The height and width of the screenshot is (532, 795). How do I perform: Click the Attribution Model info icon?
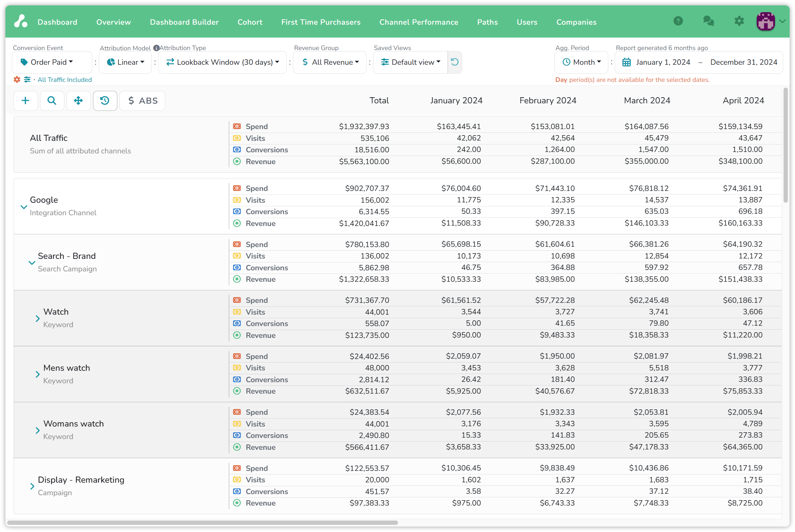[156, 48]
